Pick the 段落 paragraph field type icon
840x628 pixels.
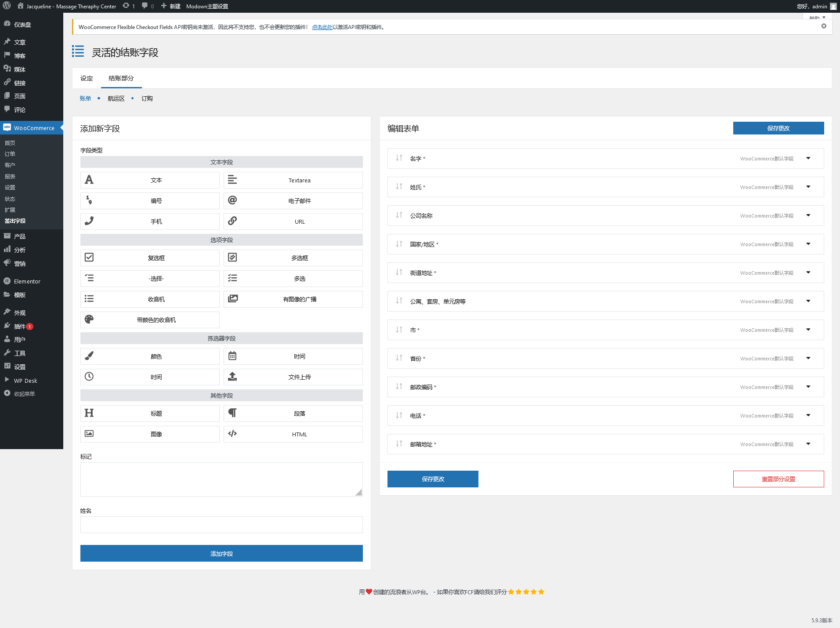[x=232, y=413]
